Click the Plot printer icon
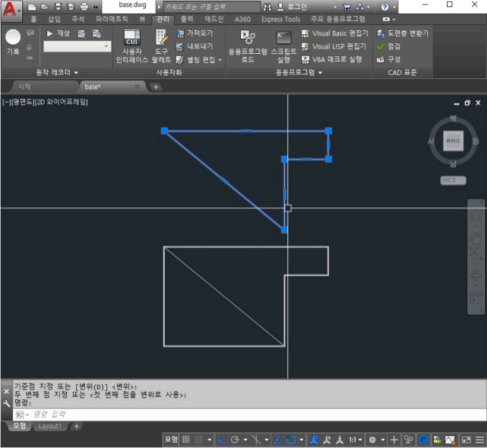This screenshot has width=487, height=448. [x=84, y=7]
